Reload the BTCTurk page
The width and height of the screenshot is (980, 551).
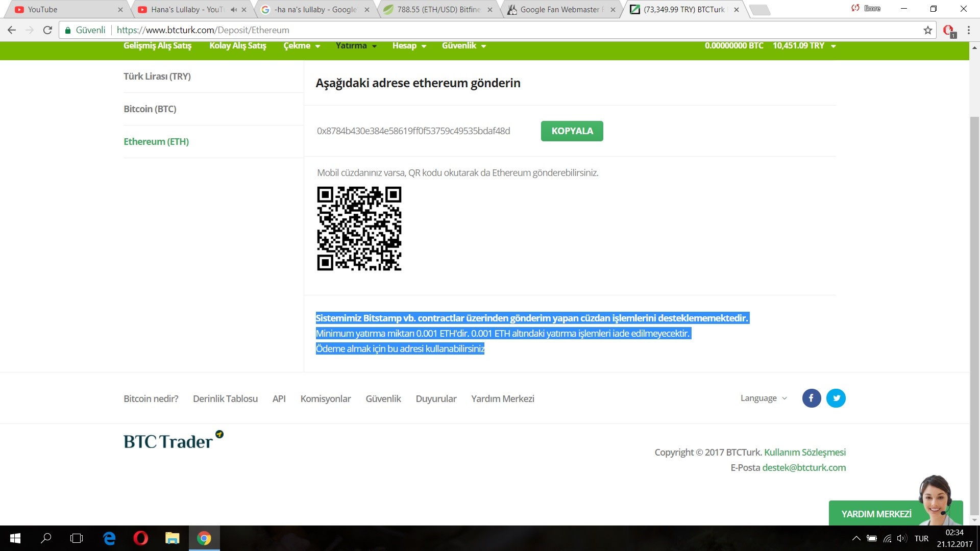(x=47, y=30)
